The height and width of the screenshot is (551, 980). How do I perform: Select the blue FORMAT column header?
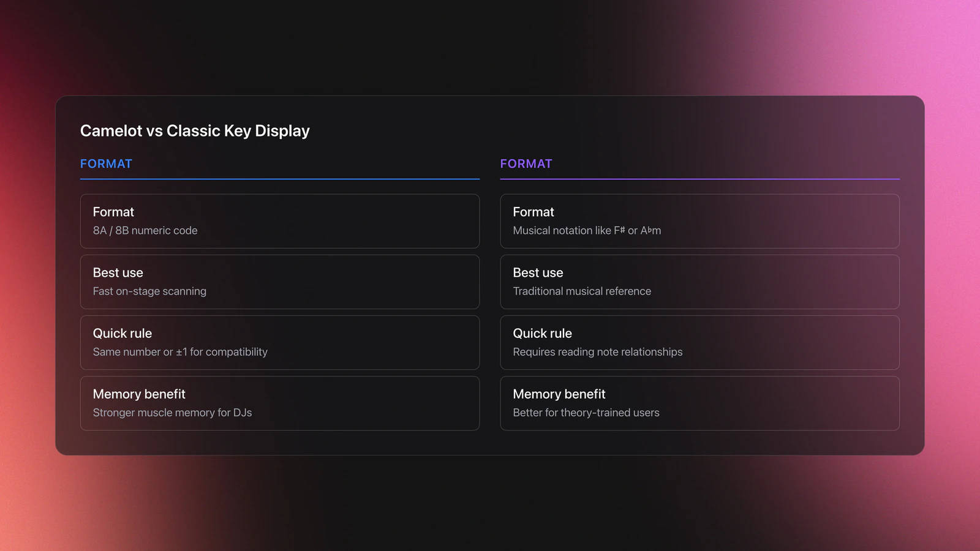coord(106,163)
